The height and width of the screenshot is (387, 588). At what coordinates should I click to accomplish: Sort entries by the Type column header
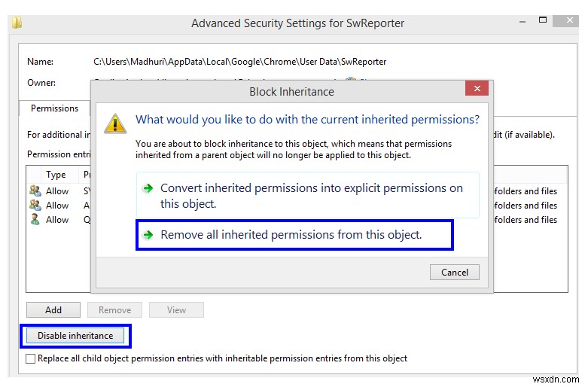click(x=56, y=175)
